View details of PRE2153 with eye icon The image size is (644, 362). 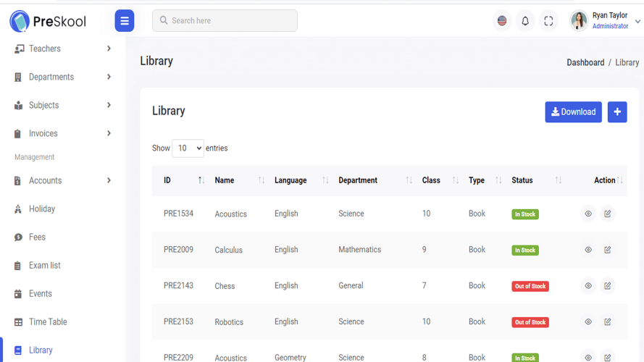coord(588,321)
